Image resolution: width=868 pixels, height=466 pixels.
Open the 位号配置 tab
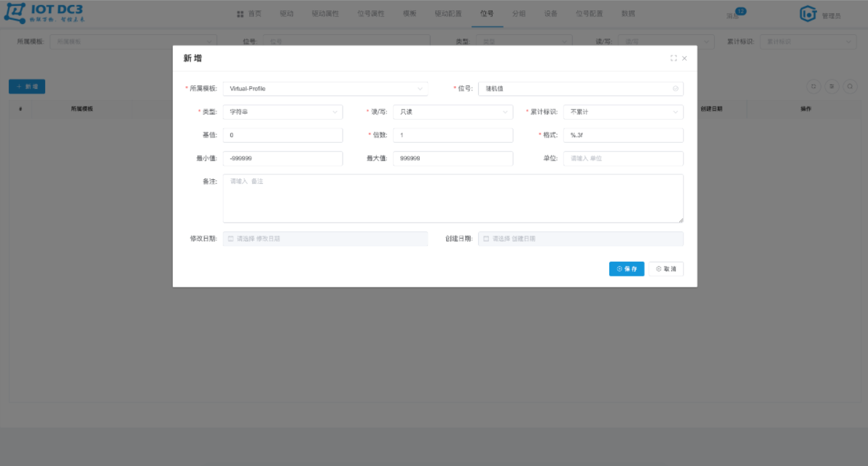(x=589, y=14)
